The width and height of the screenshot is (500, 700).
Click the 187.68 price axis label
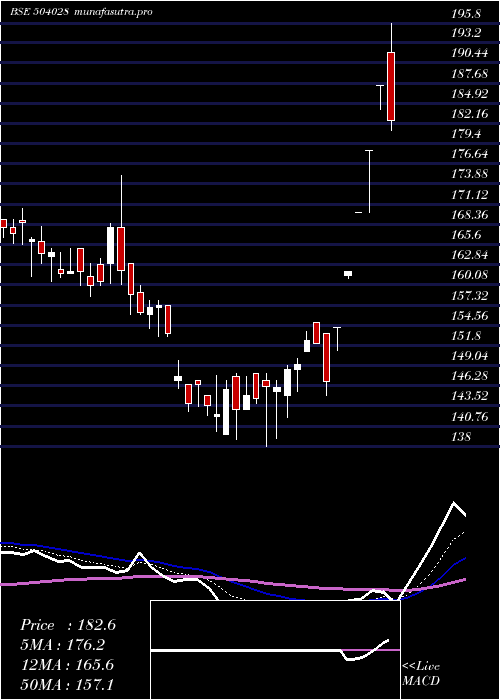pos(470,73)
